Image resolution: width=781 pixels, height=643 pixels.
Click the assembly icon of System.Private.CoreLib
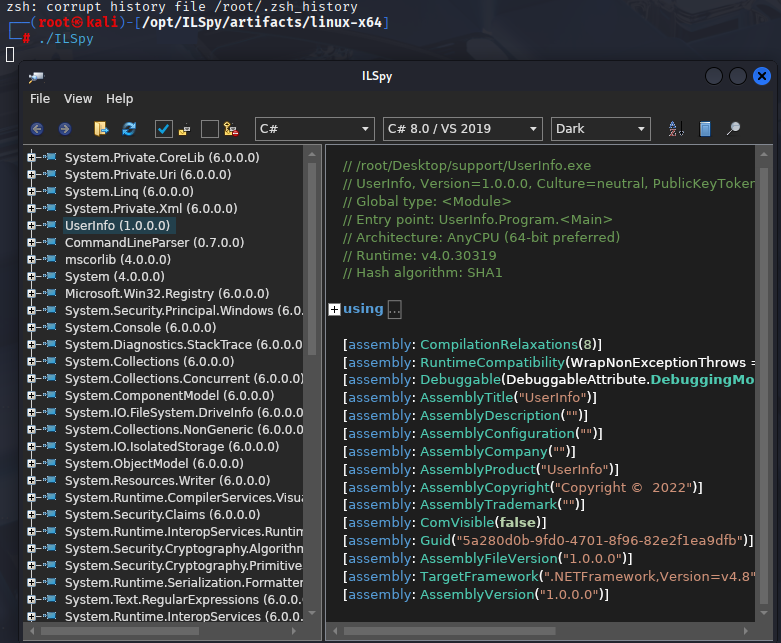(50, 157)
